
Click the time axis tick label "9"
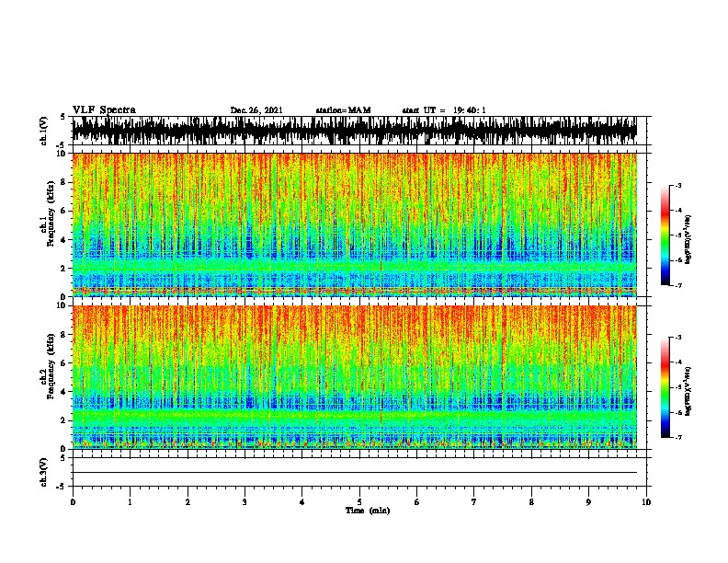point(588,502)
